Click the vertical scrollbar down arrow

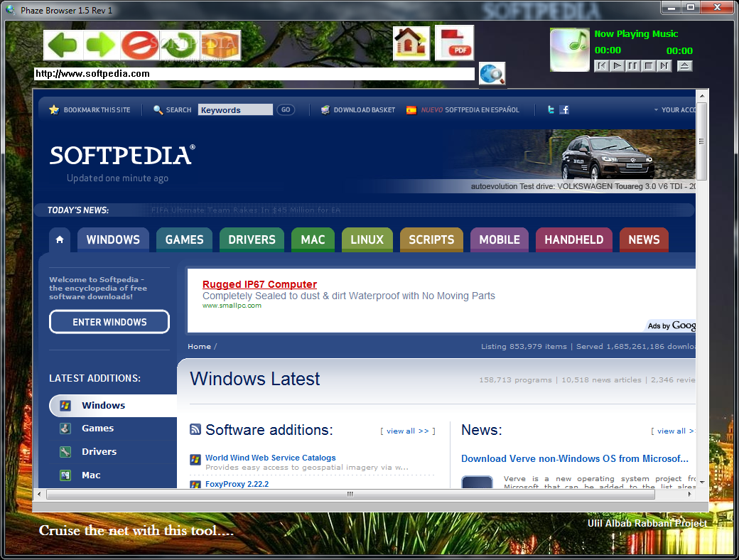(702, 483)
